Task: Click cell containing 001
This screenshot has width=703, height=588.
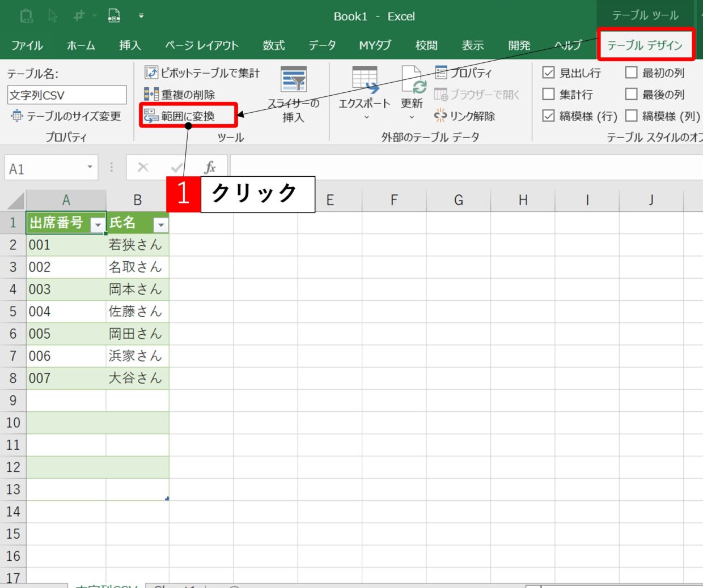Action: coord(66,245)
